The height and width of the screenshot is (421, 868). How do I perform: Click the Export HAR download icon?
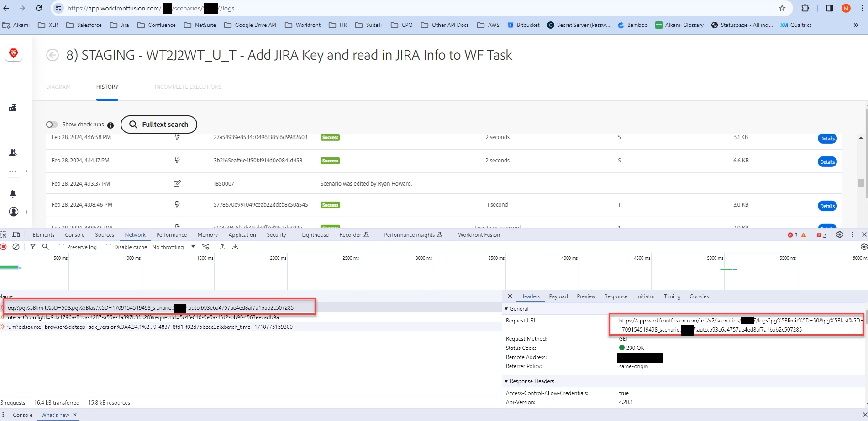click(x=235, y=247)
